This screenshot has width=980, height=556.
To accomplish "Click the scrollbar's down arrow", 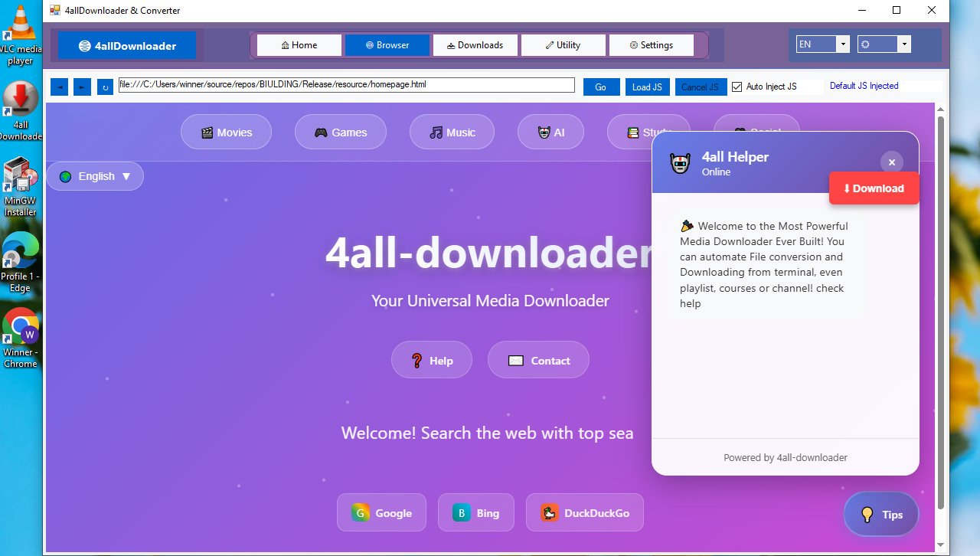I will pos(941,545).
